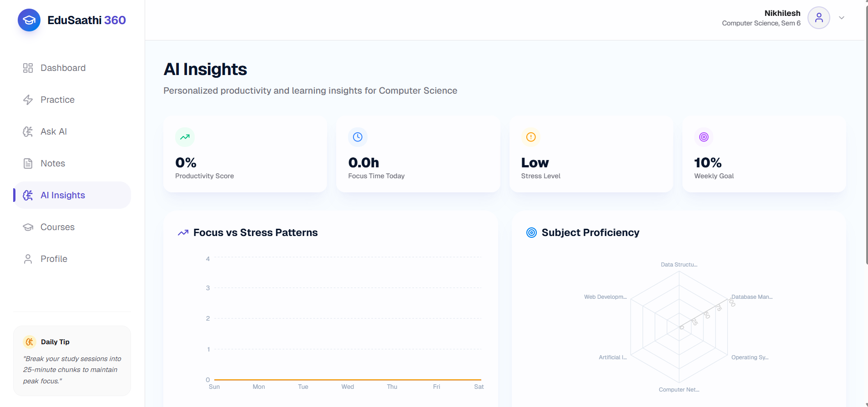
Task: Click the Productivity Score trend icon
Action: tap(185, 137)
